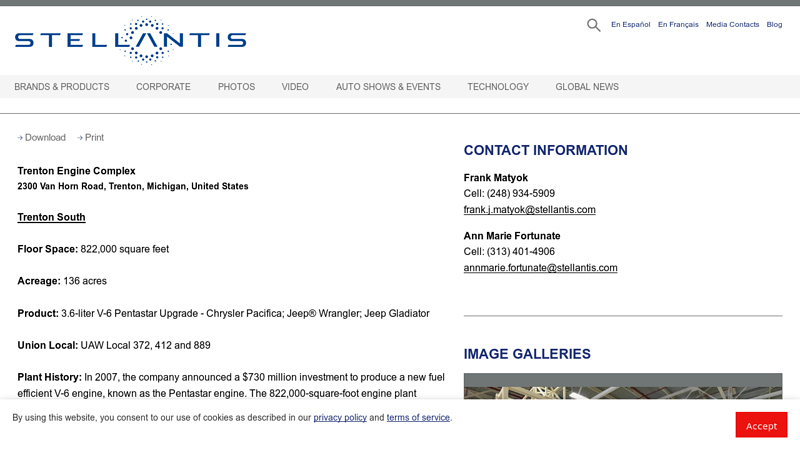This screenshot has width=800, height=450.
Task: Open the Media Contacts link
Action: click(x=732, y=25)
